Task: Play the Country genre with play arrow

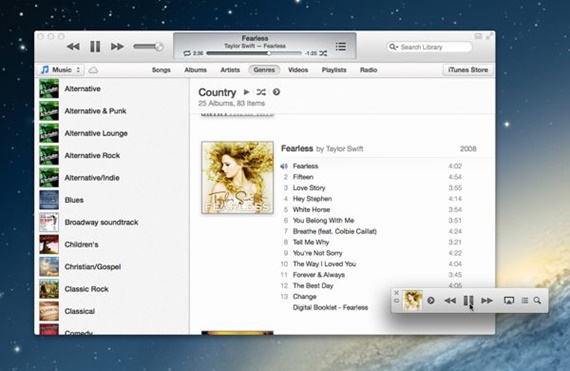Action: coord(246,92)
